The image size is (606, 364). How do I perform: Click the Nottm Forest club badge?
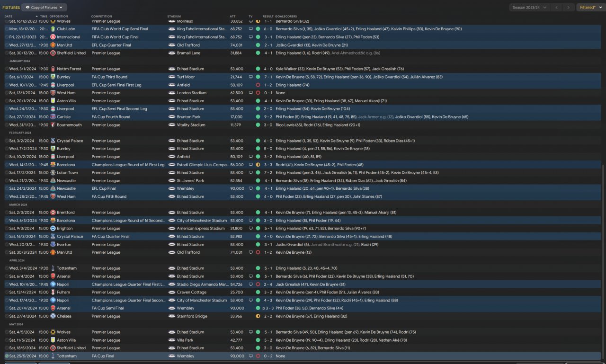point(53,69)
